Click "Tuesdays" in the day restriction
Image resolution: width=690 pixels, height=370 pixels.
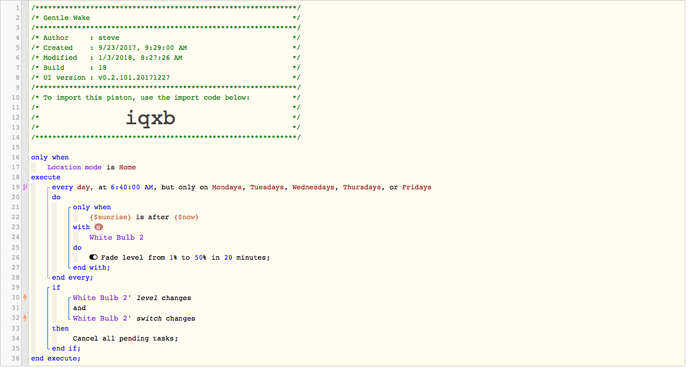pyautogui.click(x=267, y=187)
